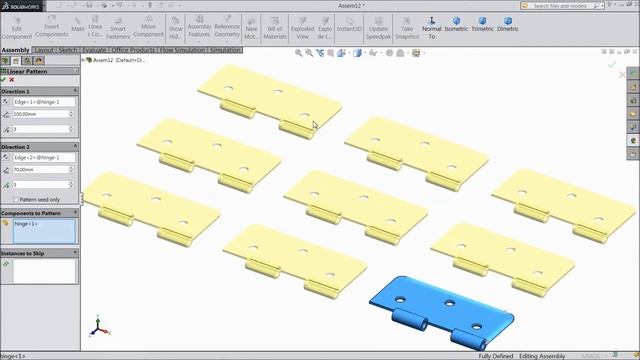Click Previous View icon in view toolbar

[320, 53]
